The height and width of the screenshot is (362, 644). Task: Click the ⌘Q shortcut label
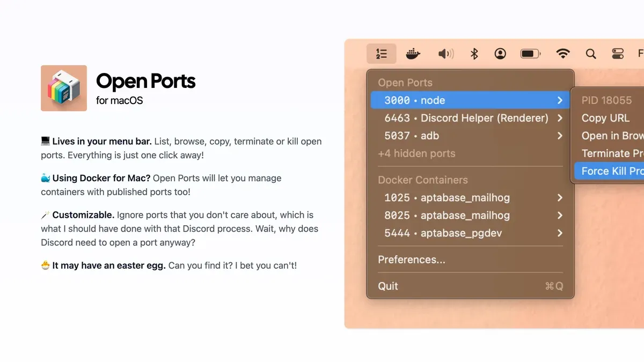click(554, 286)
